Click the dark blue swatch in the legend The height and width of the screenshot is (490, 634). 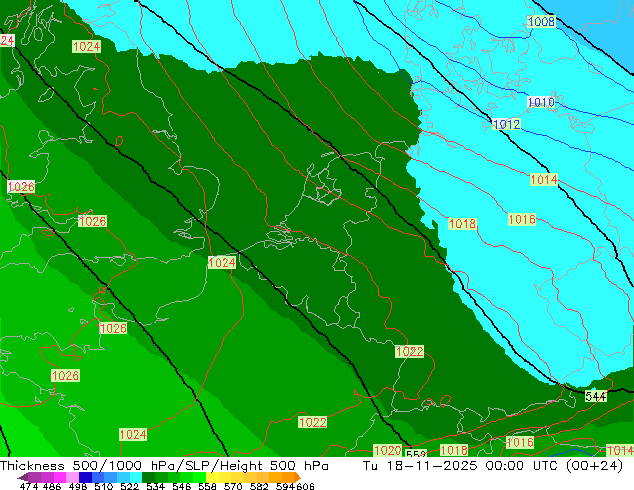85,477
